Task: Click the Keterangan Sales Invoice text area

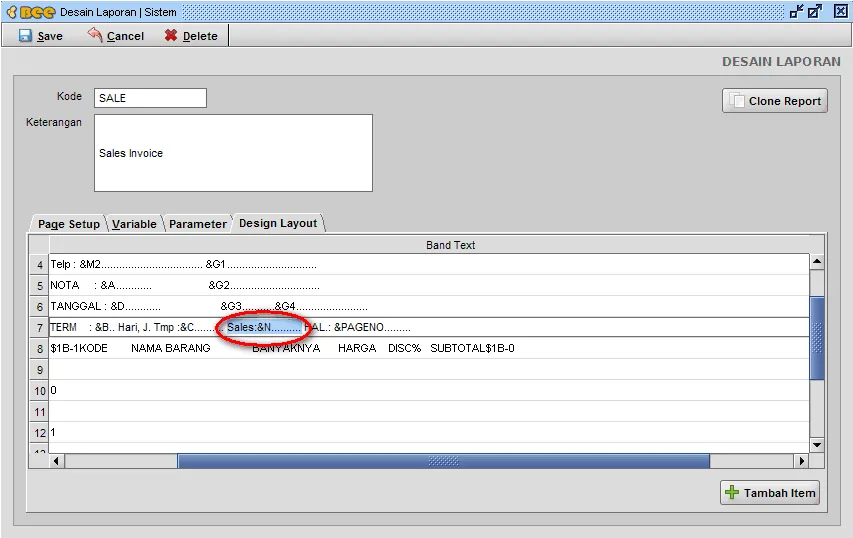Action: coord(233,153)
